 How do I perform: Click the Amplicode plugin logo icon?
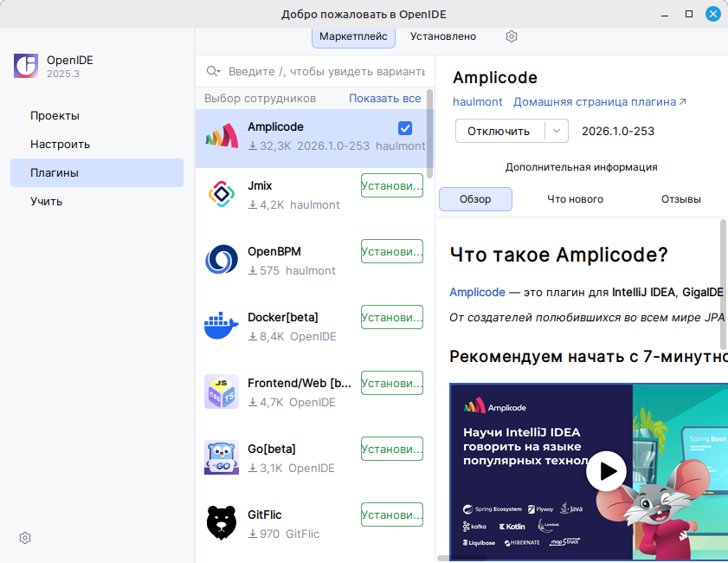coord(222,136)
